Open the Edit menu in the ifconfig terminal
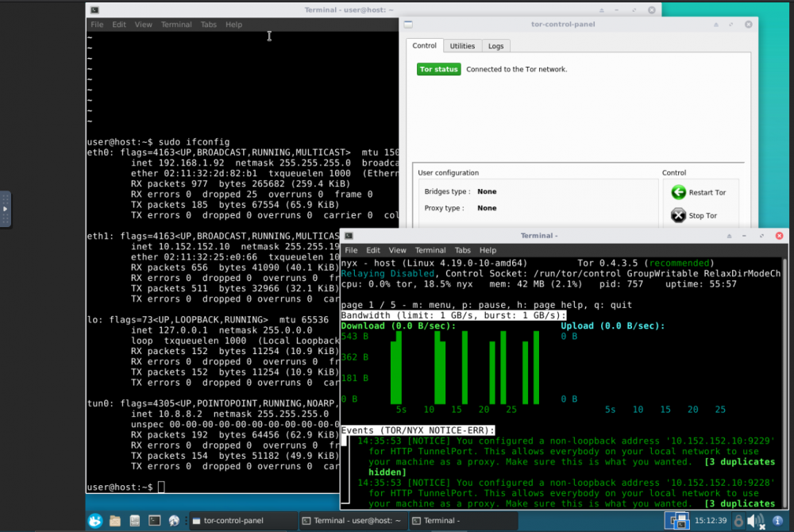This screenshot has width=794, height=532. [x=119, y=25]
